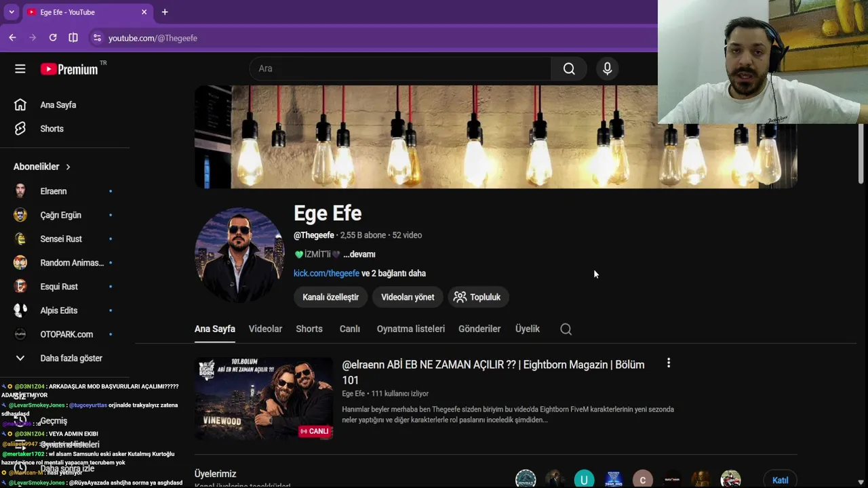The height and width of the screenshot is (488, 868).
Task: Click the gray c member avatar
Action: pos(643,479)
